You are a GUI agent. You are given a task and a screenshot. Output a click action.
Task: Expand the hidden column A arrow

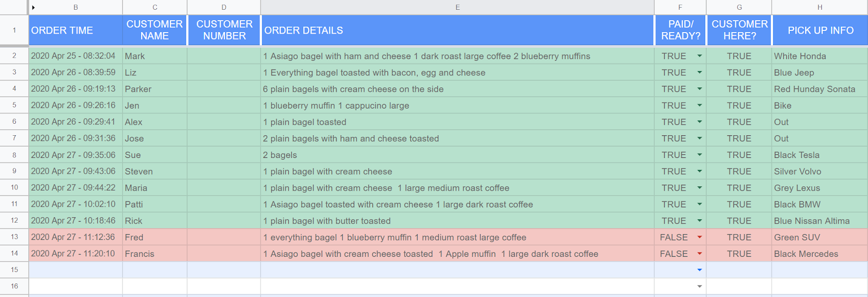(x=33, y=8)
